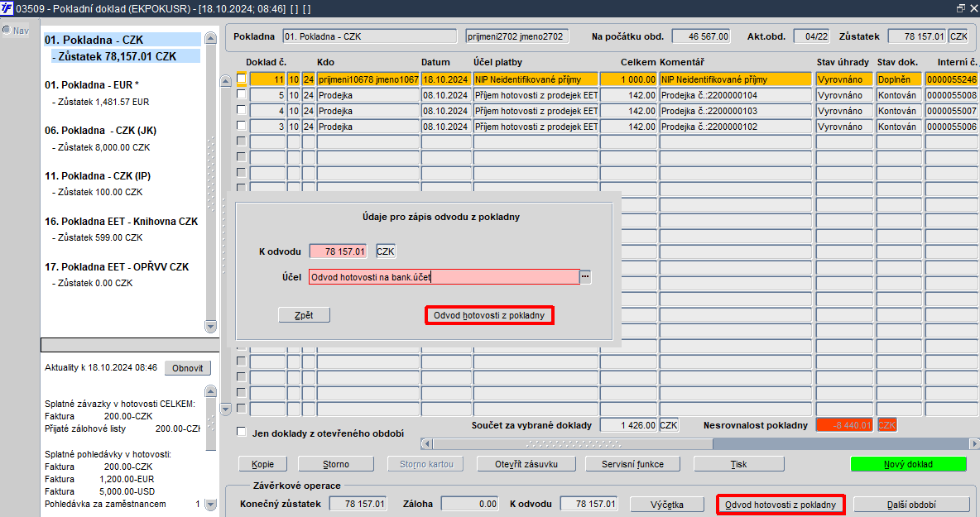Enable Jen doklady z otevřeného období
Screen dimensions: 980x517
point(241,432)
